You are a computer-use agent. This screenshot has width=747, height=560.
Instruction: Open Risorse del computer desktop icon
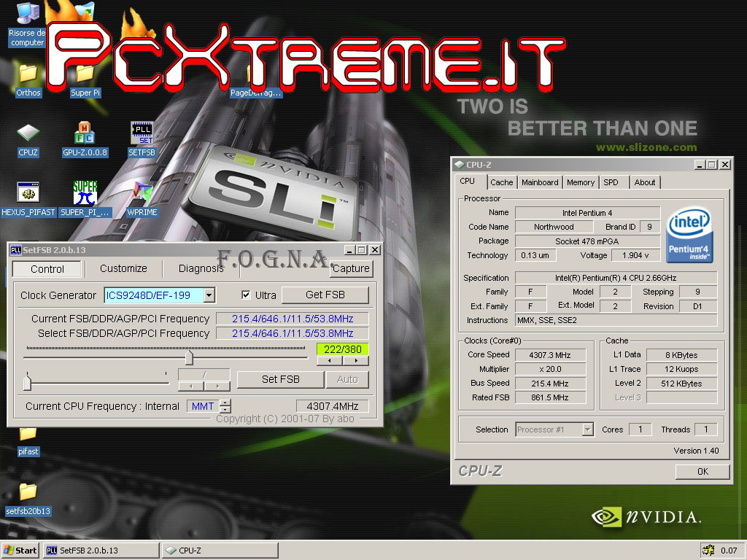[x=27, y=24]
